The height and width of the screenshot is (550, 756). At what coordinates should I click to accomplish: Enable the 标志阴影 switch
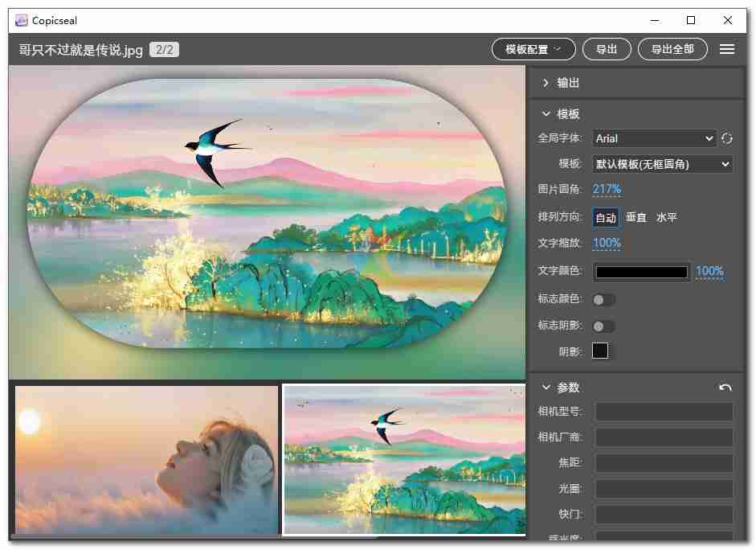click(603, 326)
